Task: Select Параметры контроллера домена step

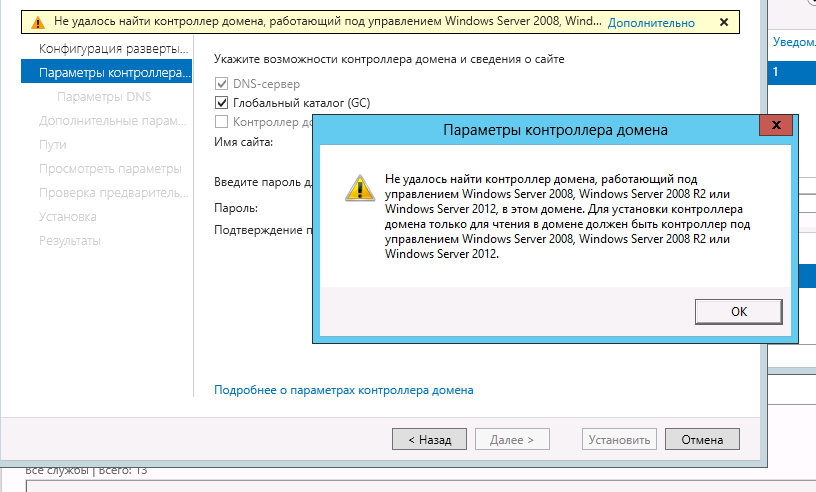Action: [x=106, y=72]
